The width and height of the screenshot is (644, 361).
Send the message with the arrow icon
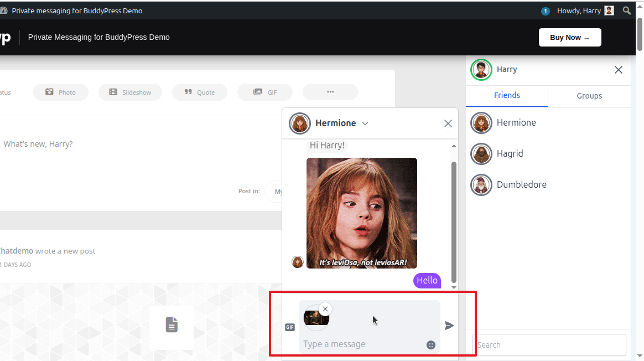pos(449,326)
